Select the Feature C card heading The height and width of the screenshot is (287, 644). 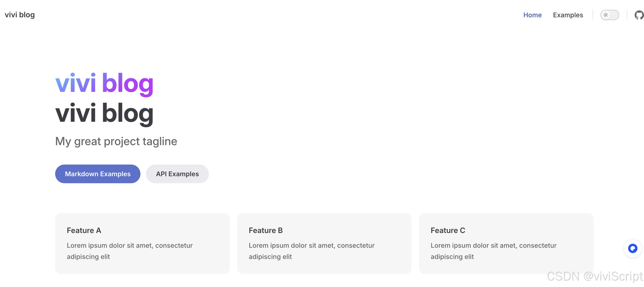[448, 230]
